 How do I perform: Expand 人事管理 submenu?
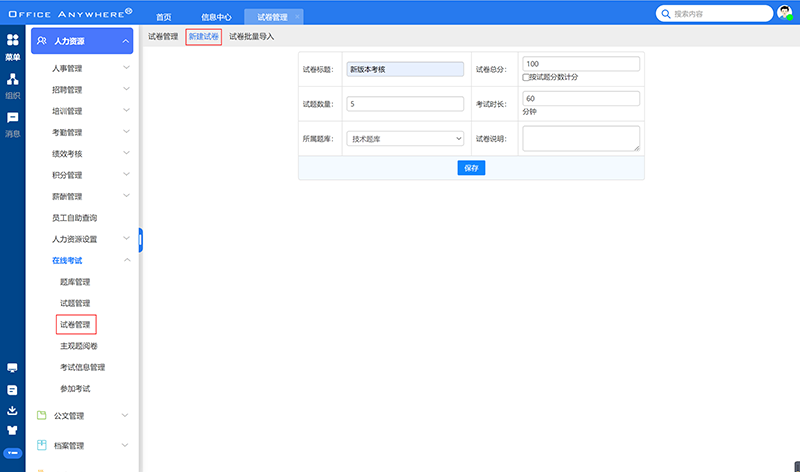[126, 67]
